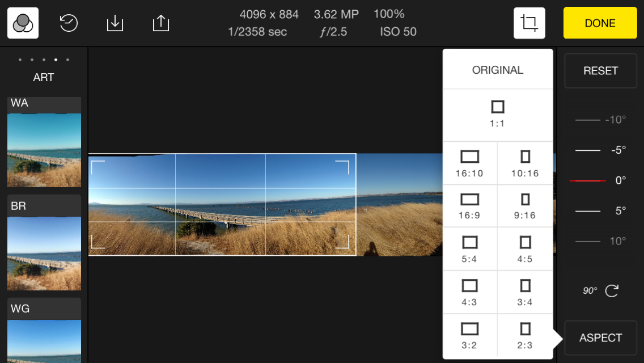The height and width of the screenshot is (363, 644).
Task: Toggle the crop tool icon
Action: pos(529,23)
